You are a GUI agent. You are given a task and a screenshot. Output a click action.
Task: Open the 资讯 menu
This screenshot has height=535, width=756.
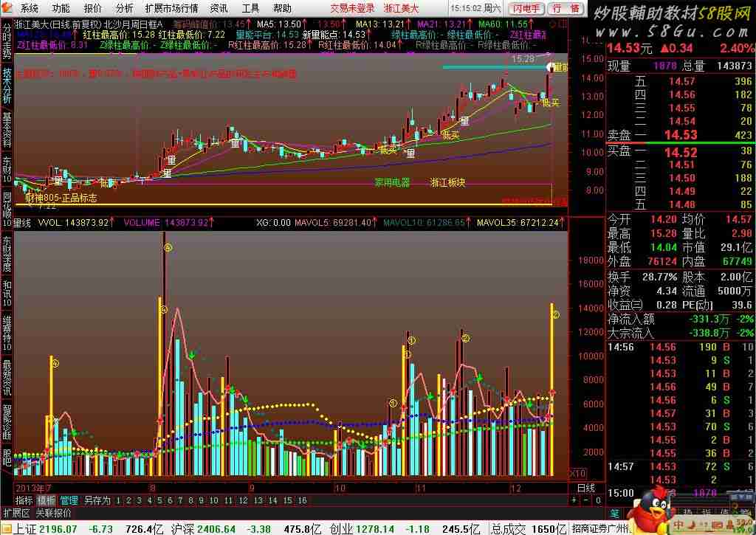[219, 8]
